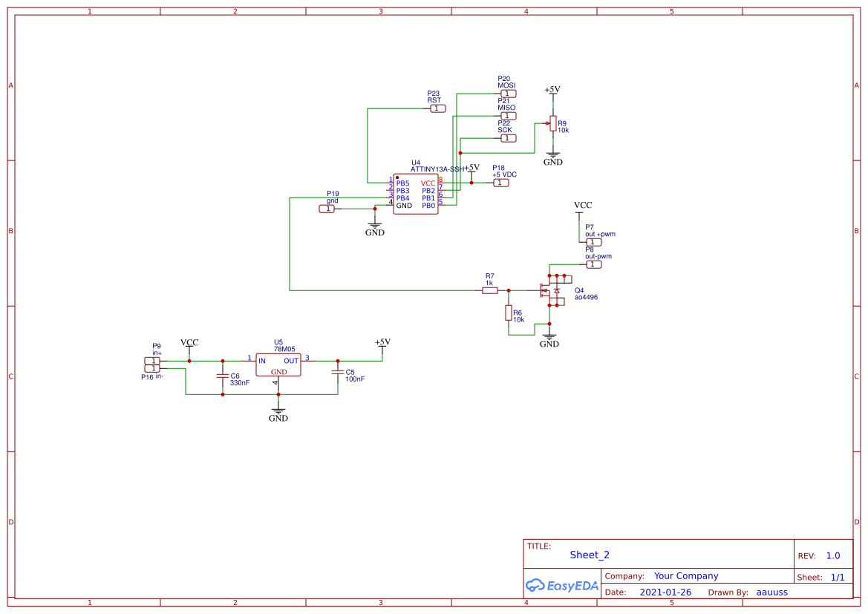The image size is (868, 614).
Task: Select the 78M05 voltage regulator symbol U5
Action: coord(278,363)
